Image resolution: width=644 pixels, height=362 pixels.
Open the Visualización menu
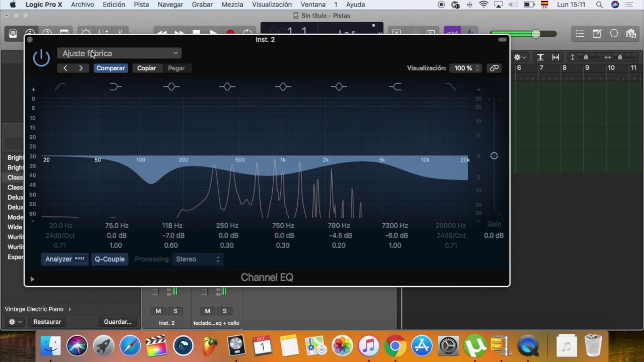(272, 5)
